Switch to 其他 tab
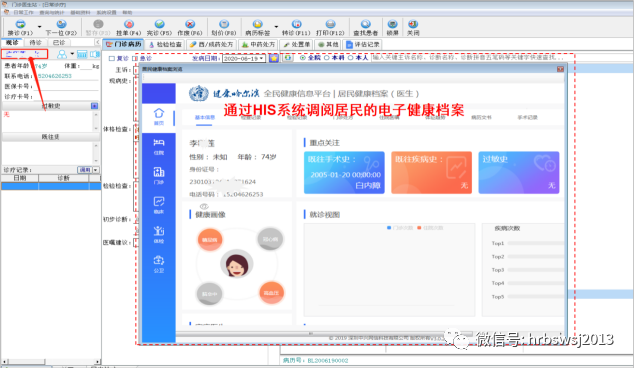634x368 pixels. point(328,44)
